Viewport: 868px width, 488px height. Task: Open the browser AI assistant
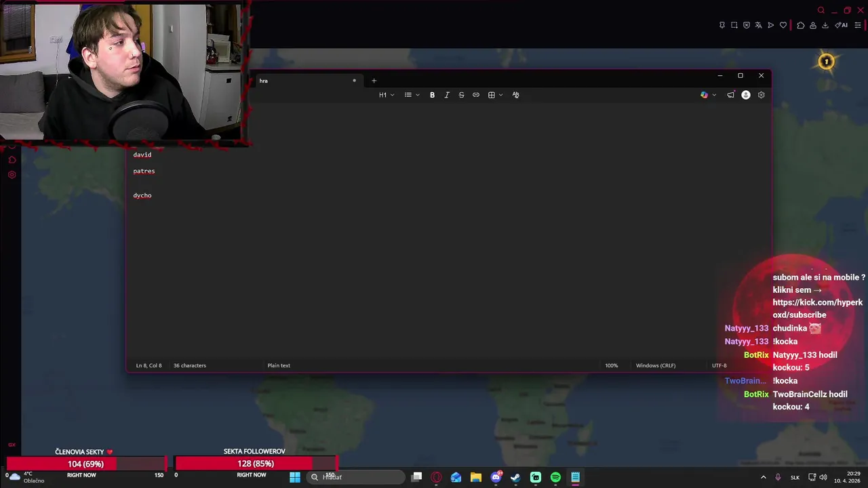(x=842, y=25)
